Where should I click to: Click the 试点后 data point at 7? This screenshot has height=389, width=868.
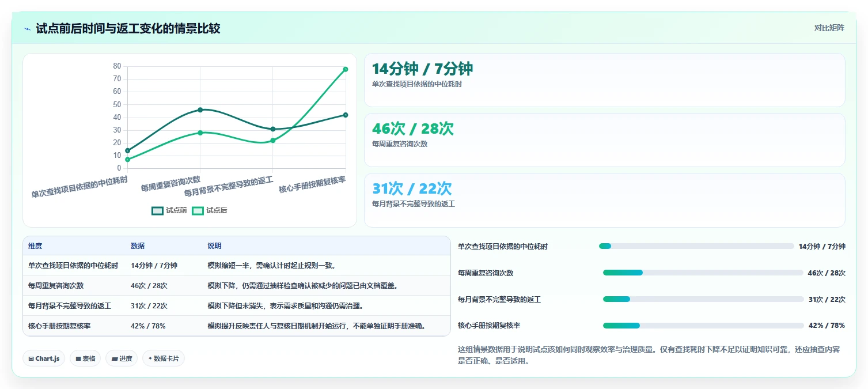pyautogui.click(x=127, y=160)
